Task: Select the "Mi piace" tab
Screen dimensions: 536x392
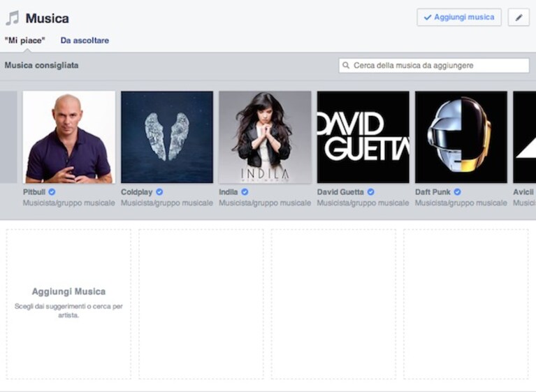Action: pyautogui.click(x=25, y=41)
